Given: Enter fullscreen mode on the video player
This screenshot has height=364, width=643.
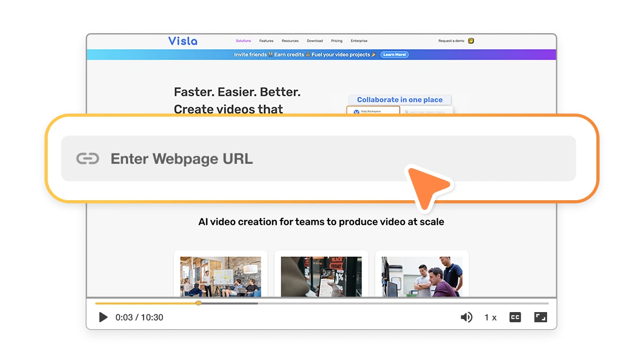Looking at the screenshot, I should [x=540, y=317].
